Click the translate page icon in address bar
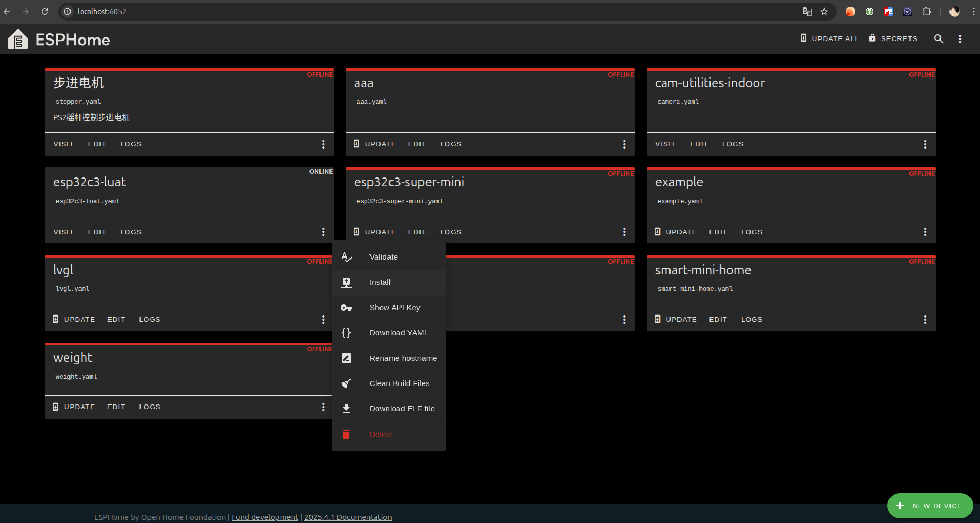The width and height of the screenshot is (980, 523). (x=807, y=12)
